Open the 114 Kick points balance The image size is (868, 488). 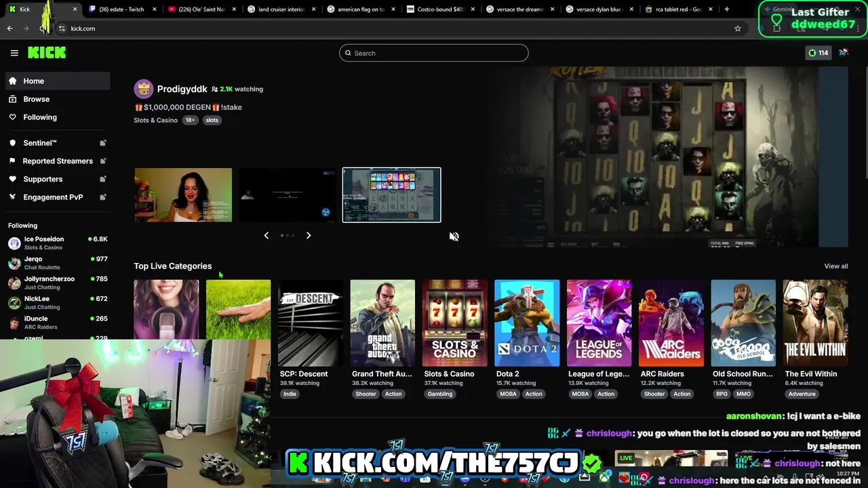pyautogui.click(x=818, y=53)
